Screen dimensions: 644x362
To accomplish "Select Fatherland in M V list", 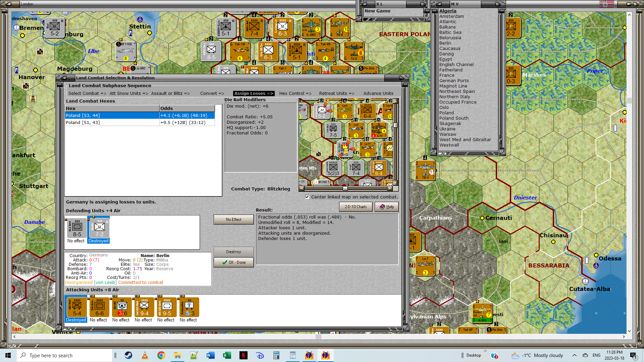I will 451,70.
